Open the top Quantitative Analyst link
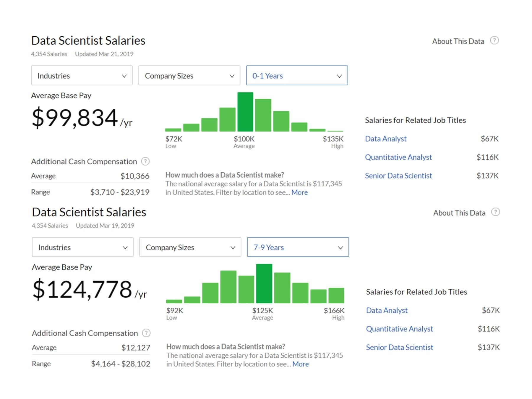This screenshot has height=399, width=532. click(x=398, y=157)
